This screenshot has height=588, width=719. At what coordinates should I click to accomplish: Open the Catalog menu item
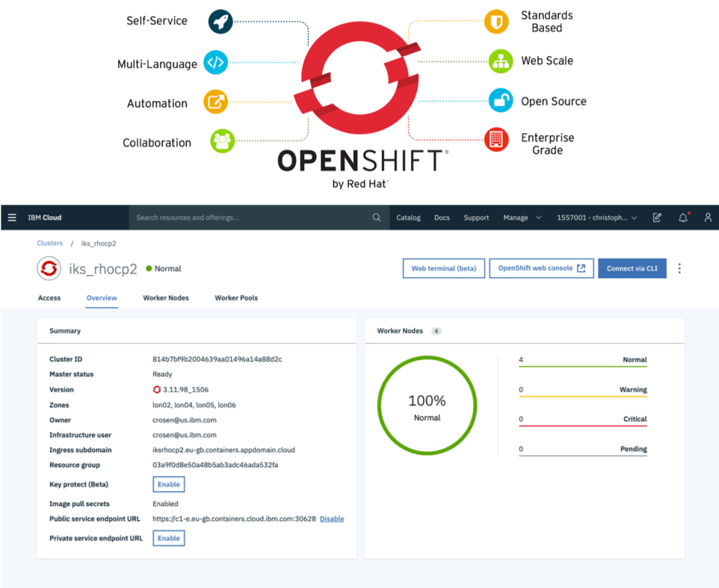click(408, 217)
